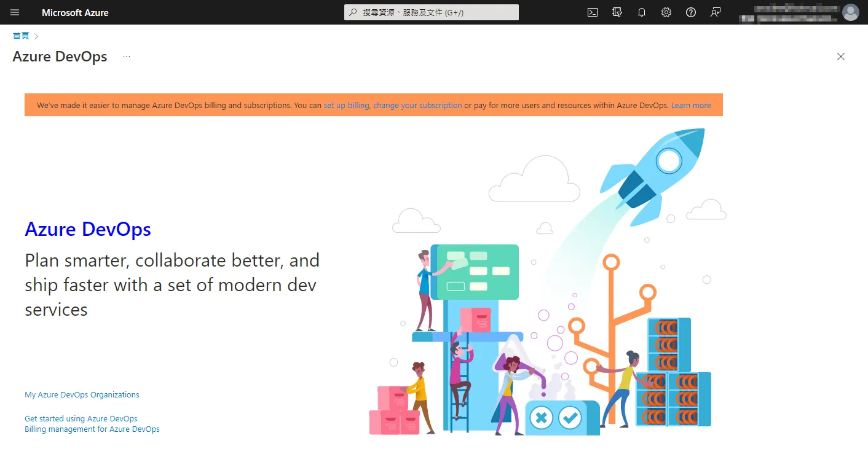
Task: Open the Learn more link in the banner
Action: tap(691, 105)
